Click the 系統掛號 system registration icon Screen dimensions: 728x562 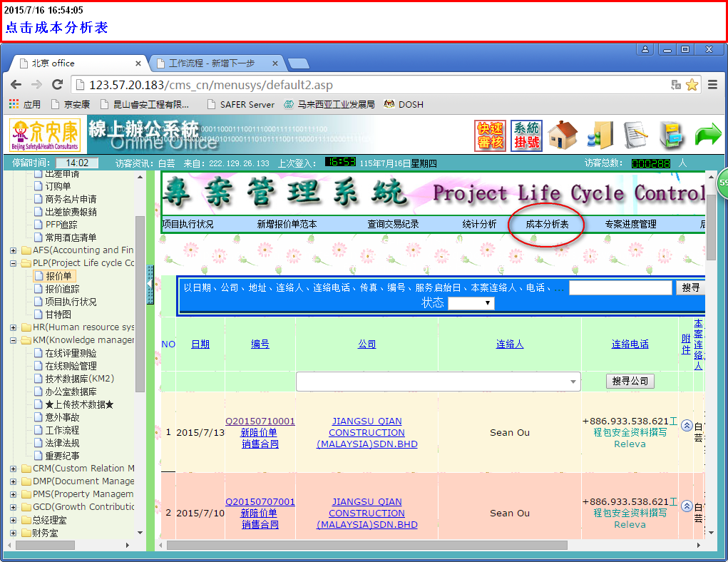tap(526, 136)
